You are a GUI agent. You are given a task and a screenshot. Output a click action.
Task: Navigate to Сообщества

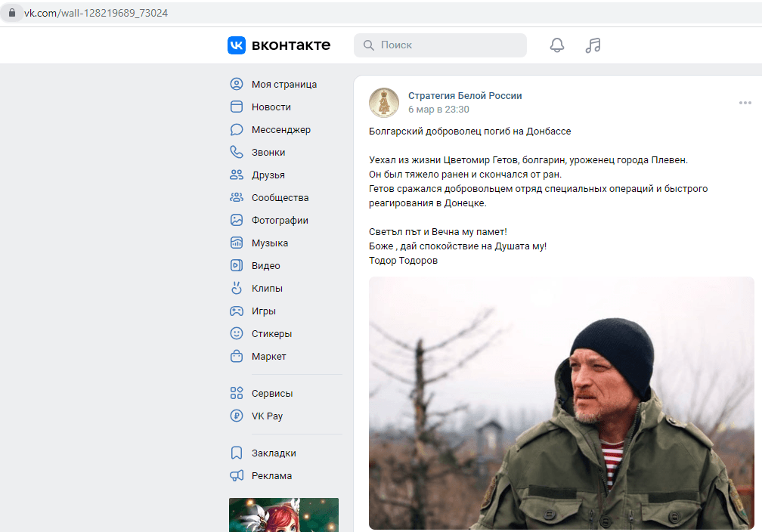280,198
